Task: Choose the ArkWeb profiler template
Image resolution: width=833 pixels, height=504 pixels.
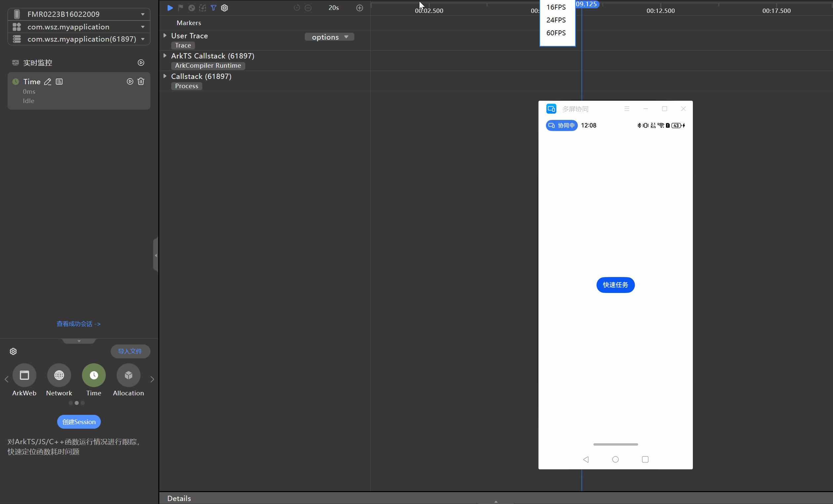Action: point(24,375)
